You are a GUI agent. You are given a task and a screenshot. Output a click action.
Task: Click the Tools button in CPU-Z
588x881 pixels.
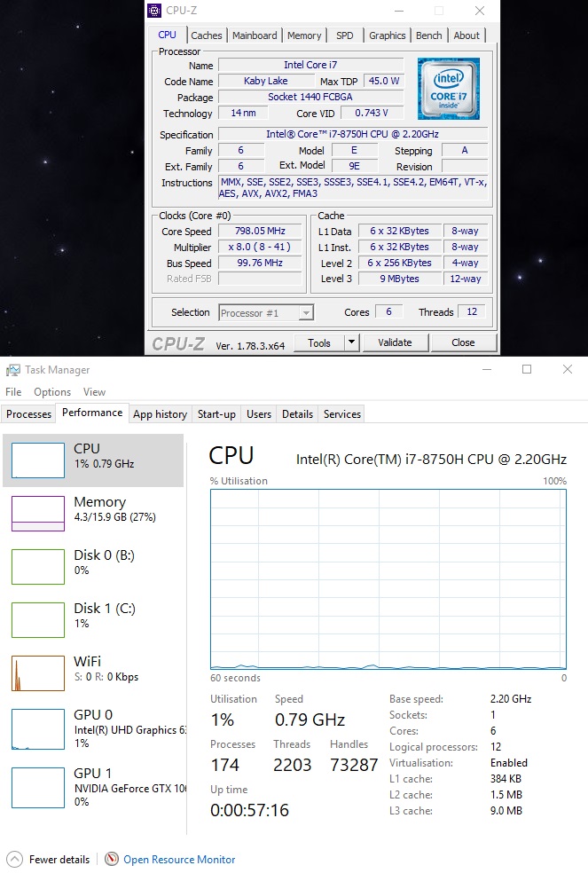pyautogui.click(x=319, y=342)
